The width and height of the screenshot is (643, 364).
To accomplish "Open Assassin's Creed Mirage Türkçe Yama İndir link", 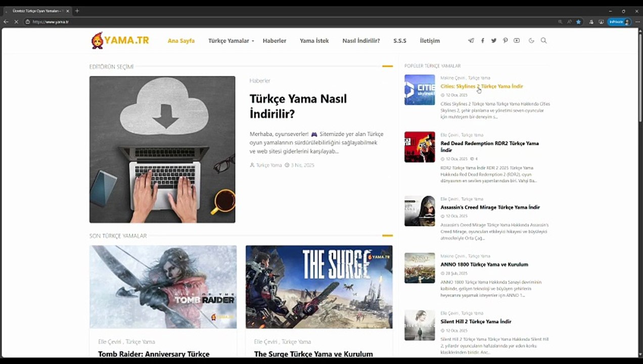I will click(490, 207).
